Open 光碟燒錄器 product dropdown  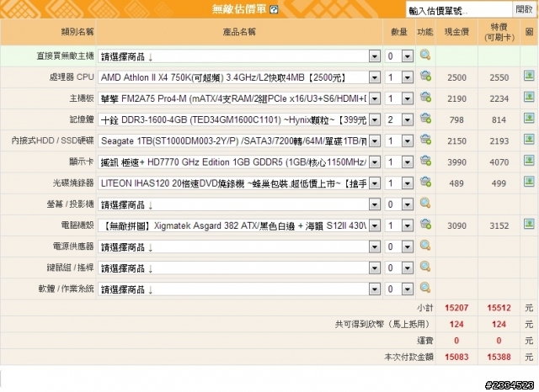239,183
